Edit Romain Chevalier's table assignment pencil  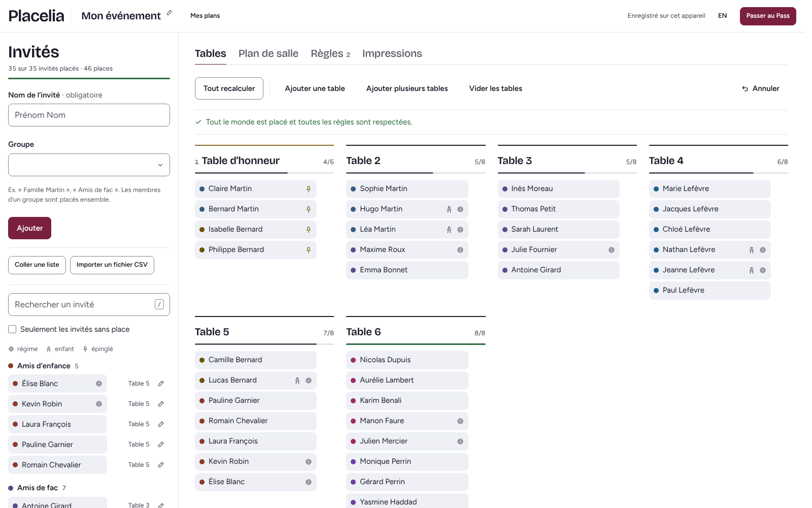pyautogui.click(x=161, y=465)
